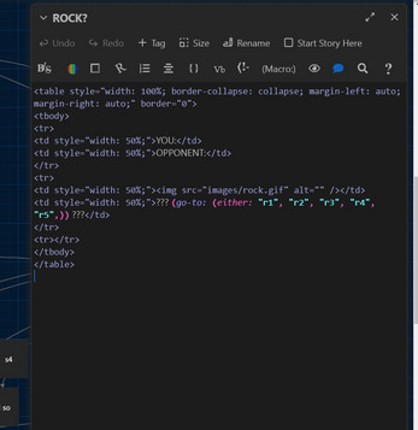The image size is (418, 430).
Task: Click the text alignment icon
Action: tap(168, 69)
